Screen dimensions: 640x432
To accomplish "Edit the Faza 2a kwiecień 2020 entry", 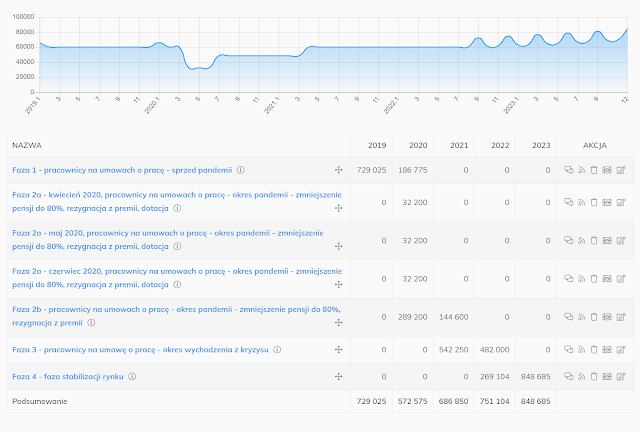I will 621,202.
